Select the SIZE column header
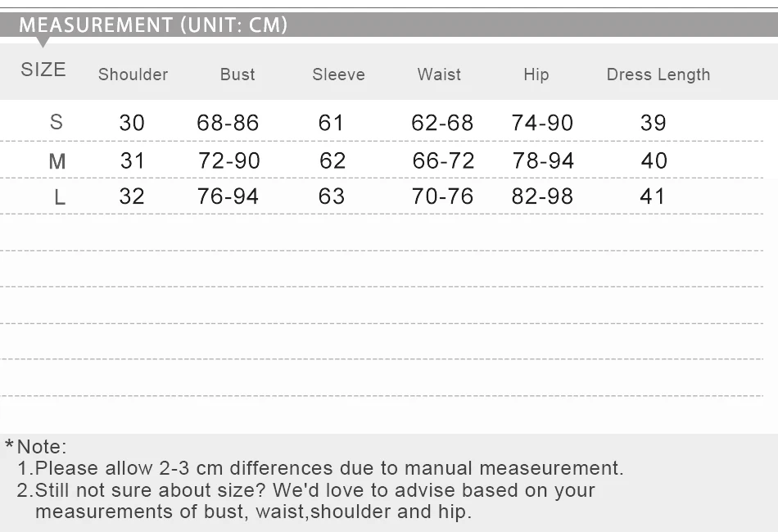Viewport: 778px width, 532px height. pos(43,70)
